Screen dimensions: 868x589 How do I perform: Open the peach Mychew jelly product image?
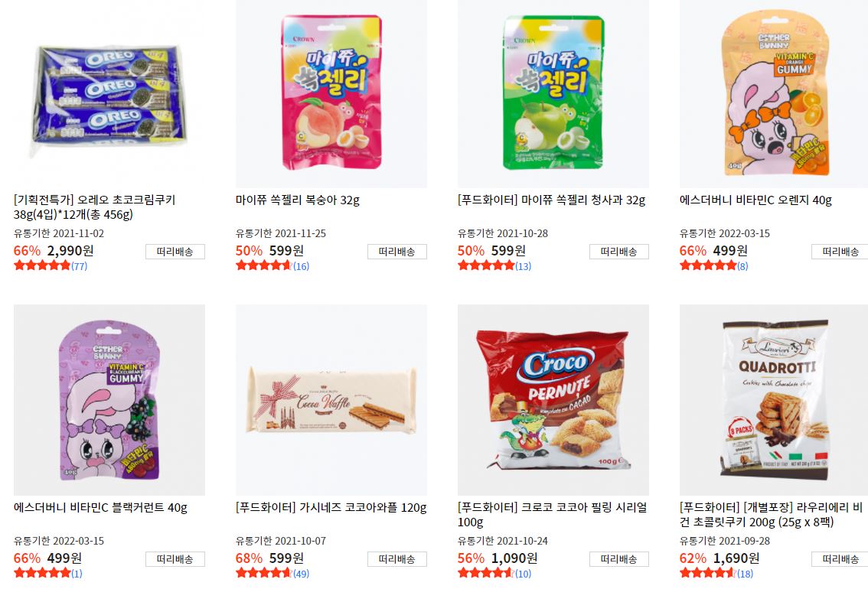pyautogui.click(x=331, y=94)
